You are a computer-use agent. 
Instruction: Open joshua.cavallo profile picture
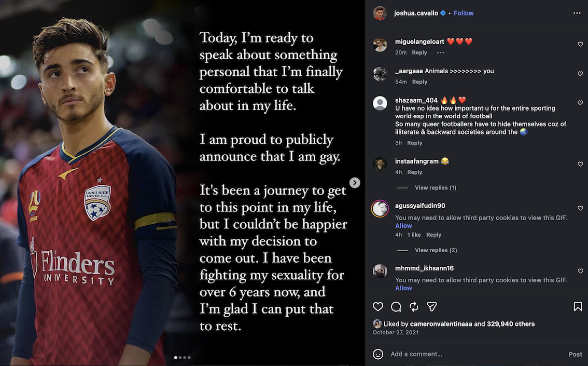380,13
